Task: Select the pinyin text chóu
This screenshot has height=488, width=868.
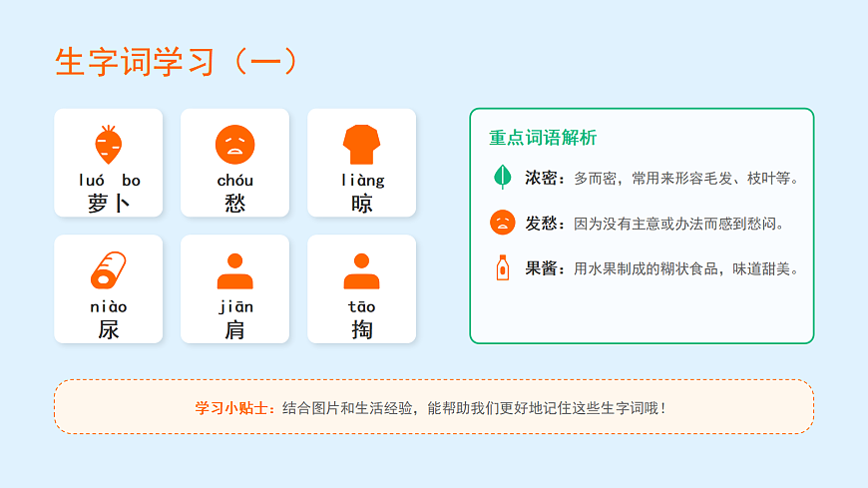Action: coord(234,181)
